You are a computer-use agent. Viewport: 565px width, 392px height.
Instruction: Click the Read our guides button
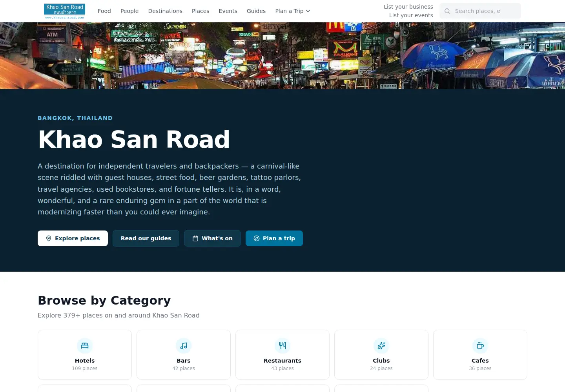coord(146,238)
